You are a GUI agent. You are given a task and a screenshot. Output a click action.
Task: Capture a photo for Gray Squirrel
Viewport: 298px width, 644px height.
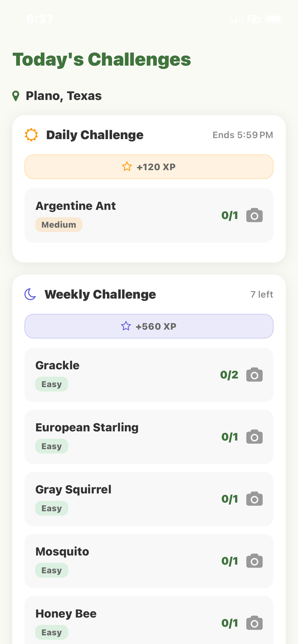[254, 499]
